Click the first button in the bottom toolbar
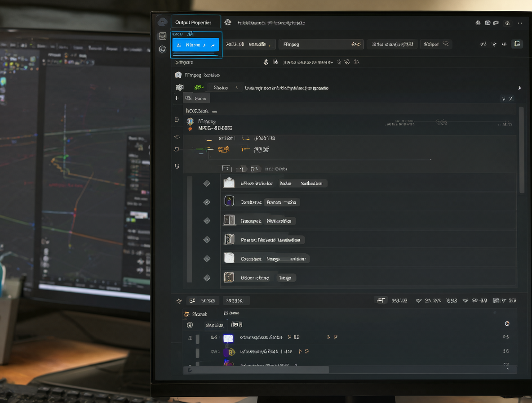The width and height of the screenshot is (532, 403). pos(202,301)
